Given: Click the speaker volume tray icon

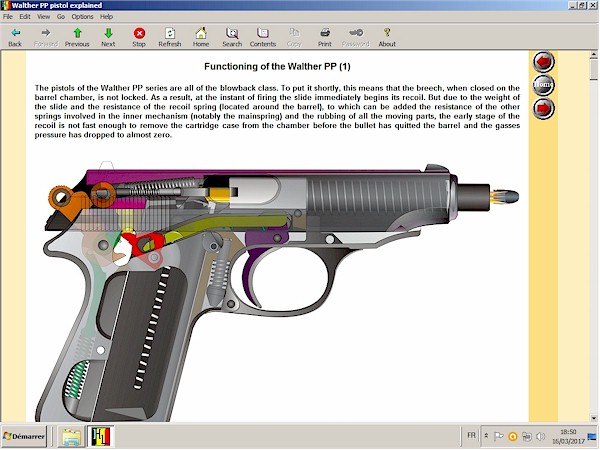Looking at the screenshot, I should [540, 436].
